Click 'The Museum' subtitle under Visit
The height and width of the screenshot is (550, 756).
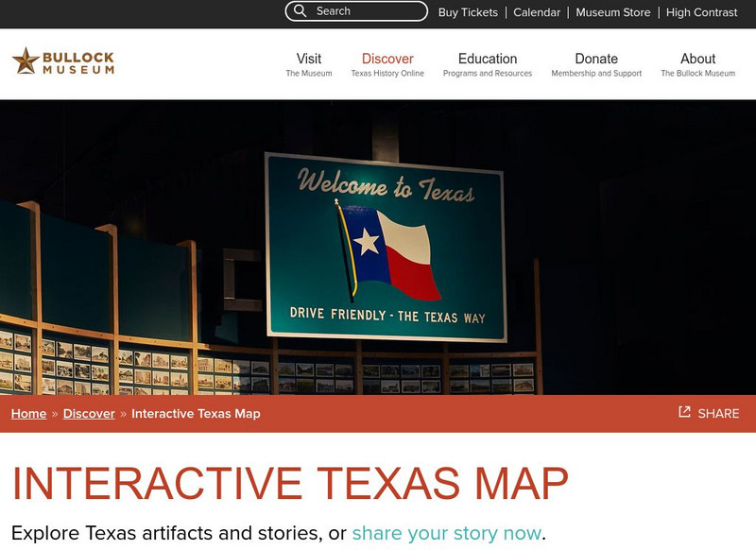(309, 74)
